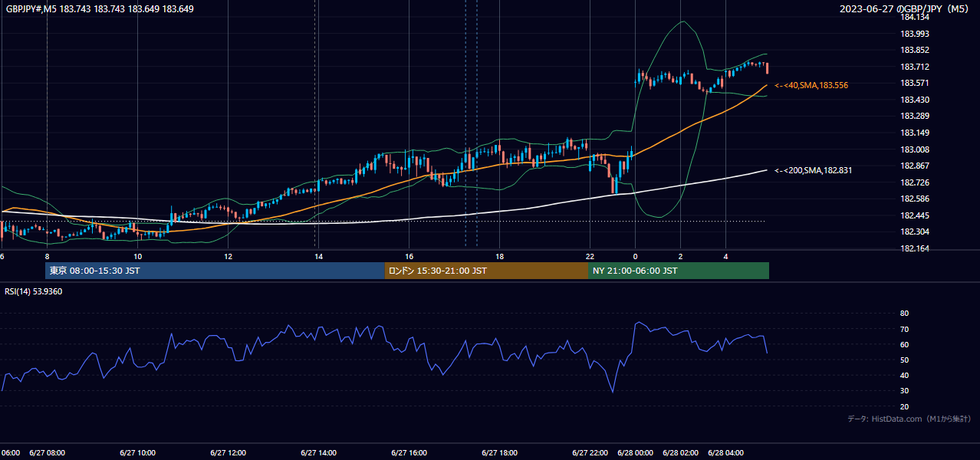The width and height of the screenshot is (980, 460).
Task: Click the 東京 08:00-15:30 JST session bar
Action: [215, 271]
